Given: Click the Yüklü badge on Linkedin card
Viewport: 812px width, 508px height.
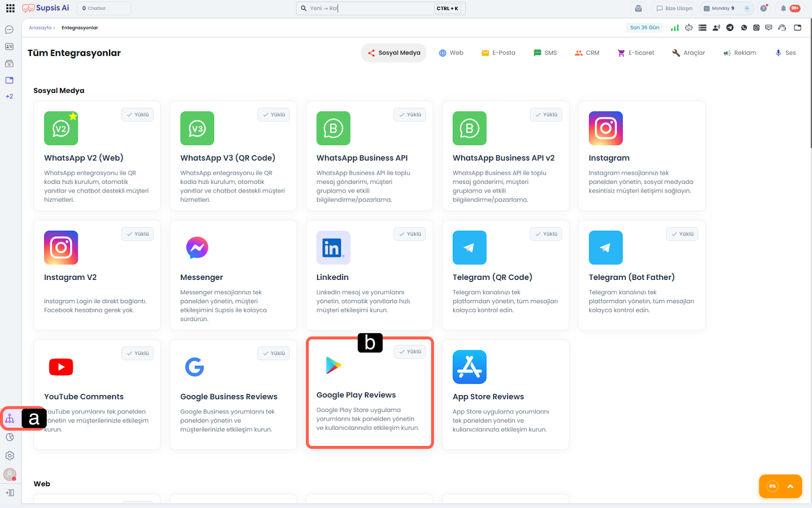Looking at the screenshot, I should pyautogui.click(x=410, y=234).
